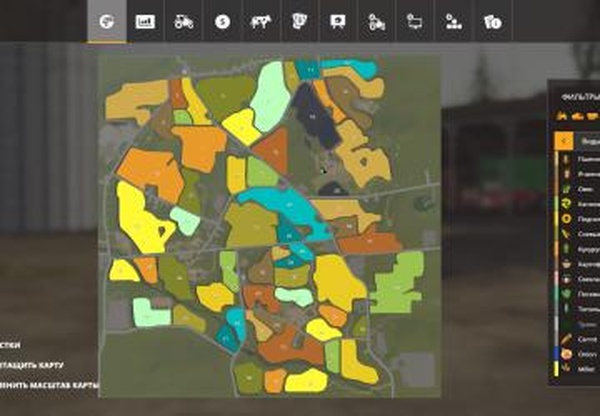Click the ФИЛЬТРЫ panel heading
The height and width of the screenshot is (416, 600).
(580, 97)
